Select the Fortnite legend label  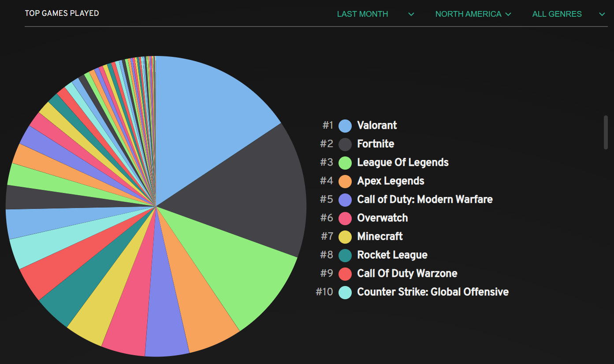coord(376,144)
